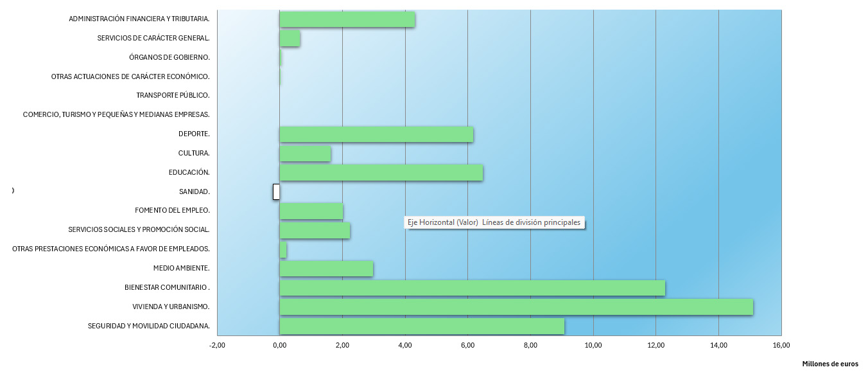
Task: Select the Educación bar in chart
Action: (381, 173)
